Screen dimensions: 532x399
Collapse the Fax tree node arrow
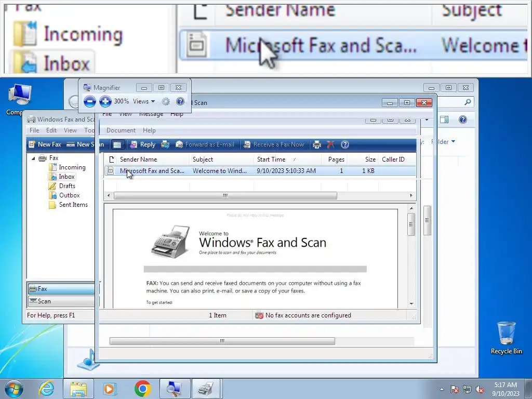click(x=33, y=158)
